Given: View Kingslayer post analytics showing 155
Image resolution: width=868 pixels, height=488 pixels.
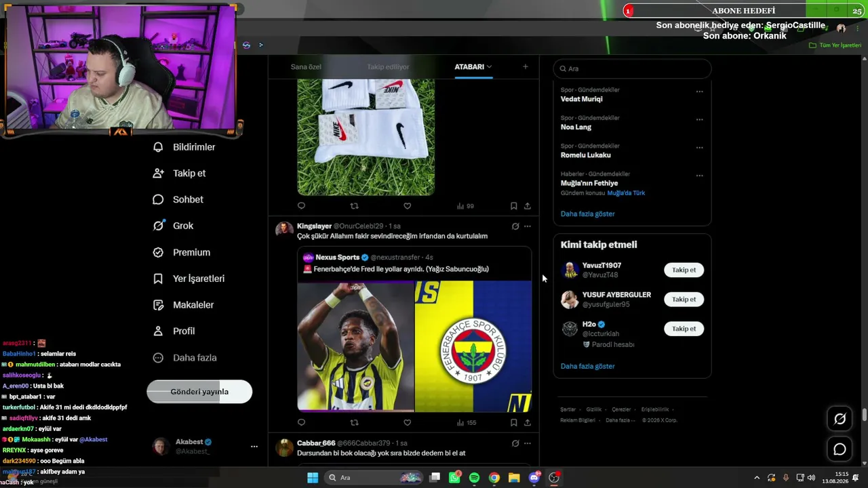Looking at the screenshot, I should pos(467,423).
